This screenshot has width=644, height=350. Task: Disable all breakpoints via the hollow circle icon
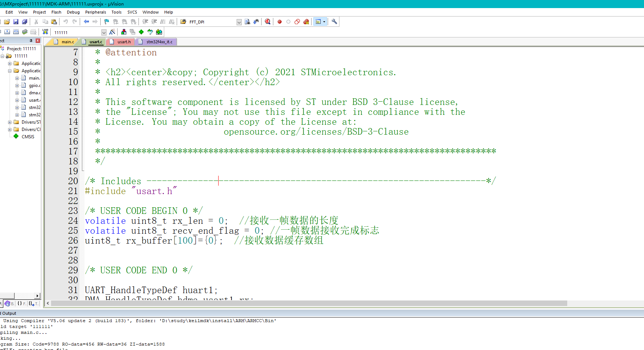click(x=297, y=21)
